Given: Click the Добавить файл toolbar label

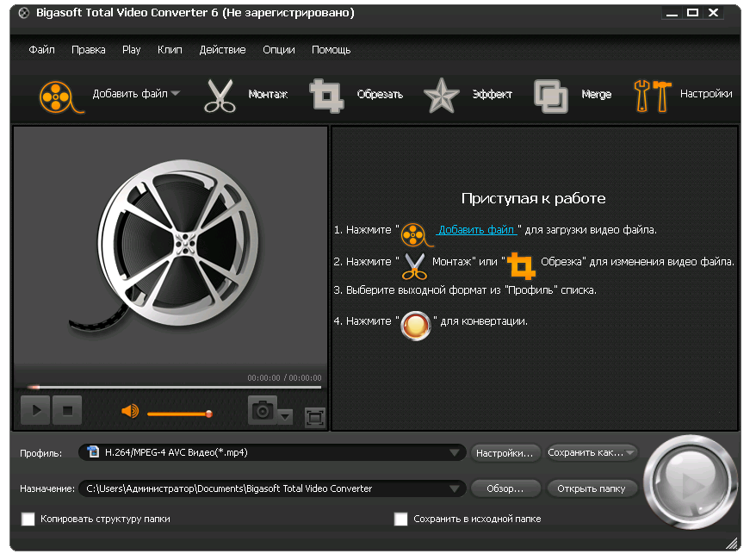Looking at the screenshot, I should pyautogui.click(x=130, y=94).
